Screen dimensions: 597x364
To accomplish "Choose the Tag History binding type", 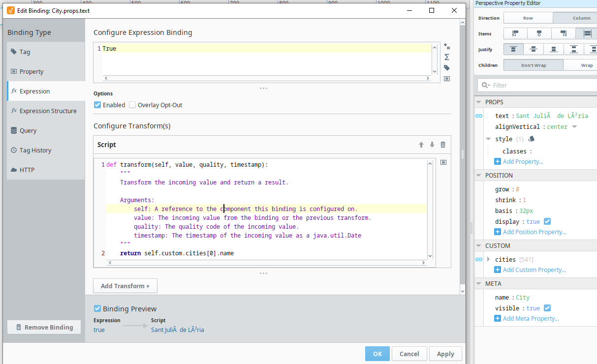I will (46, 150).
